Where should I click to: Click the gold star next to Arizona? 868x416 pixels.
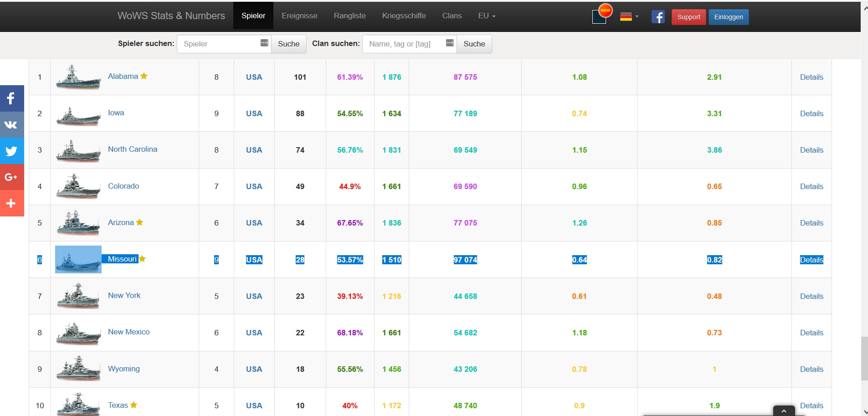139,222
